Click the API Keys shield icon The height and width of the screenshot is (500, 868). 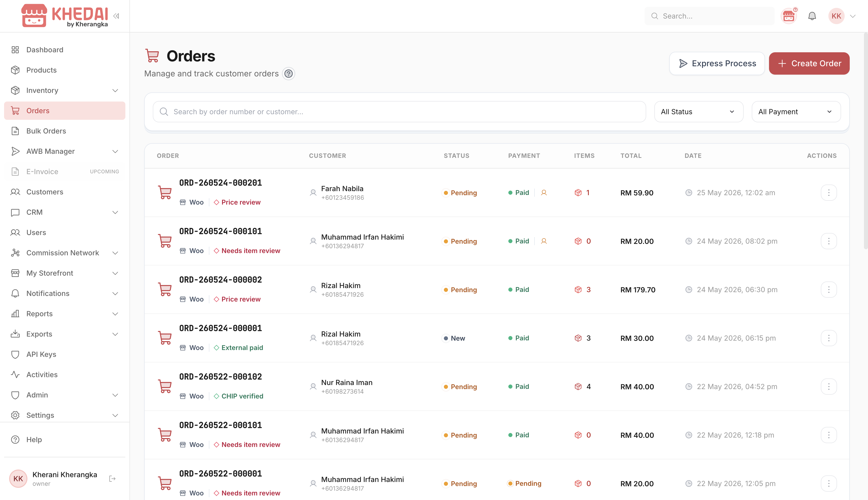[15, 354]
